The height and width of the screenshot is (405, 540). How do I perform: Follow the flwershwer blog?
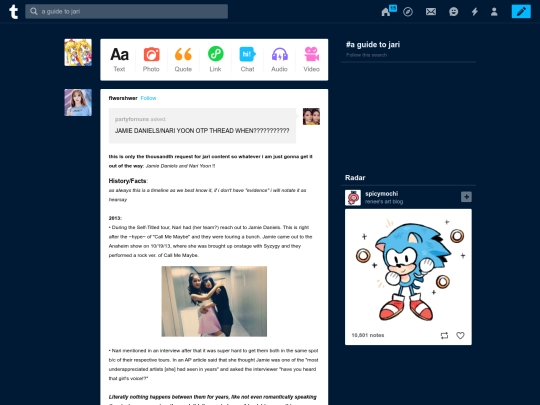pos(148,98)
